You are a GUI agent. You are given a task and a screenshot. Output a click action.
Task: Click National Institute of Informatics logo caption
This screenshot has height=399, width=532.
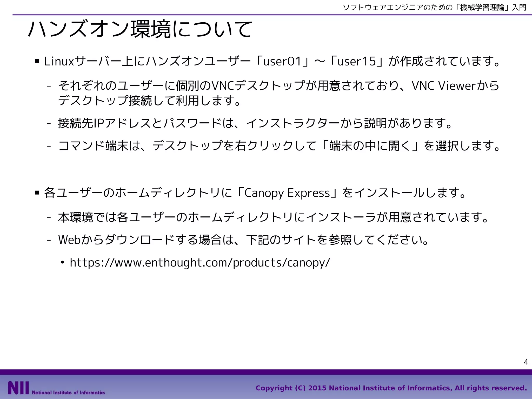pyautogui.click(x=68, y=392)
